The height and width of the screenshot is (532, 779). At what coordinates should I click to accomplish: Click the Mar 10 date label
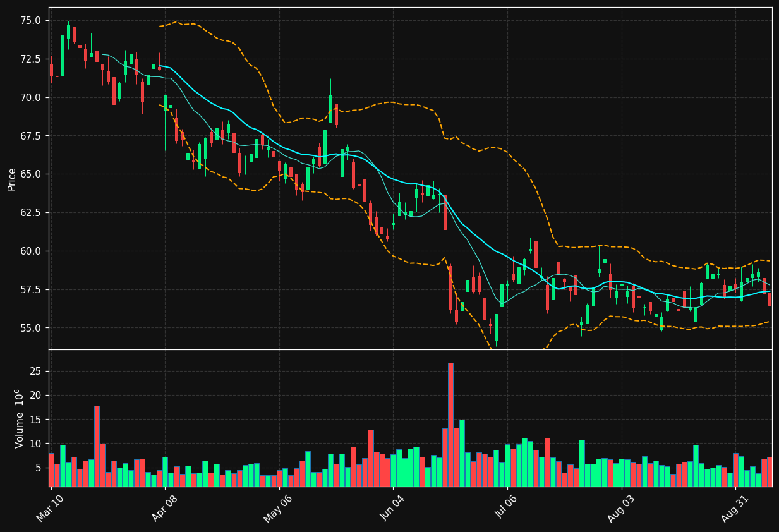point(50,509)
